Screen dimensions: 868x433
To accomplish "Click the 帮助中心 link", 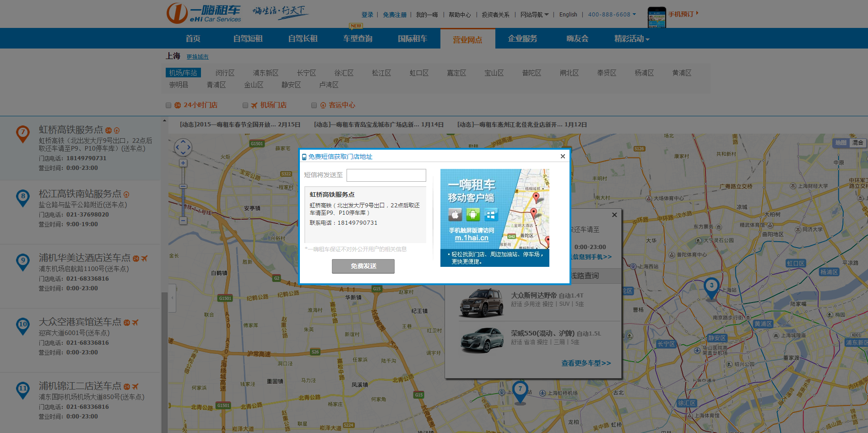I will (x=460, y=15).
